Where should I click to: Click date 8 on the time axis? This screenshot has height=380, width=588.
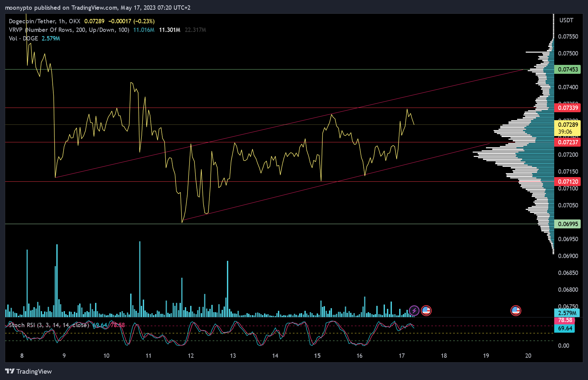pos(22,356)
